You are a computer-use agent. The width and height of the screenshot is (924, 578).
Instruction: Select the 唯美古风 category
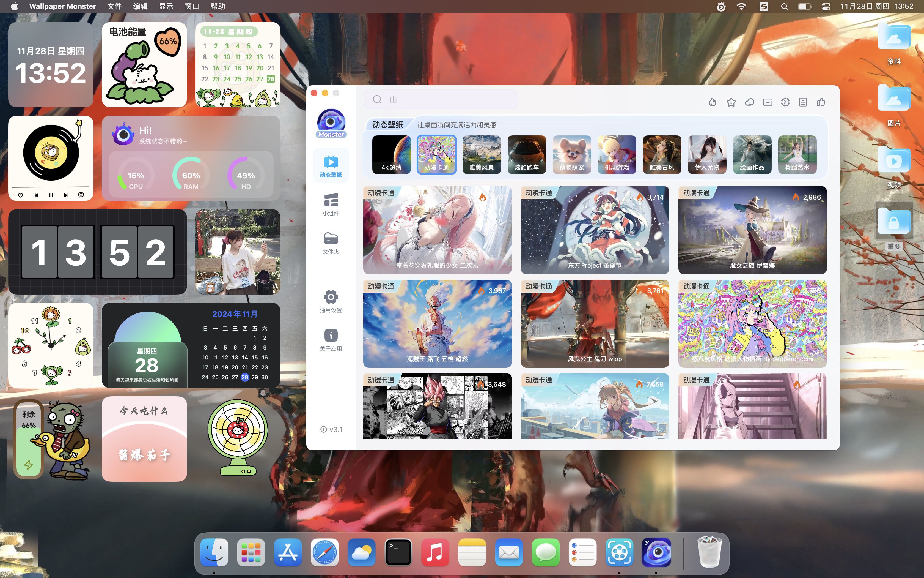click(662, 154)
